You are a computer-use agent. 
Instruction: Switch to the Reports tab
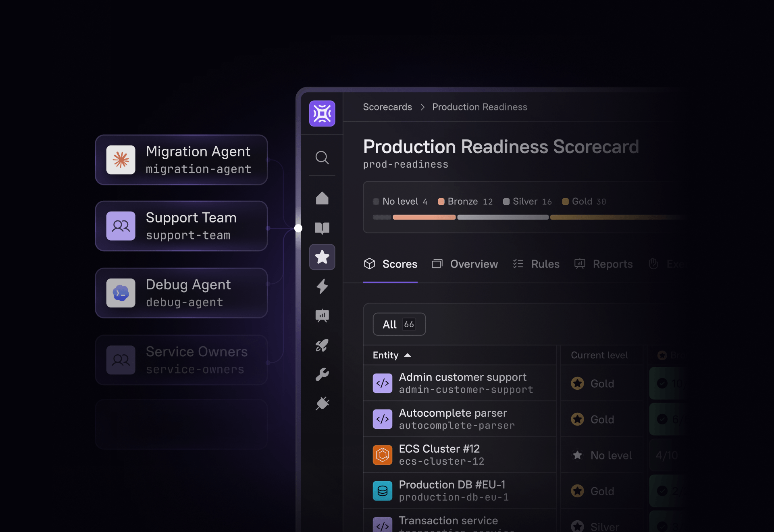[603, 264]
